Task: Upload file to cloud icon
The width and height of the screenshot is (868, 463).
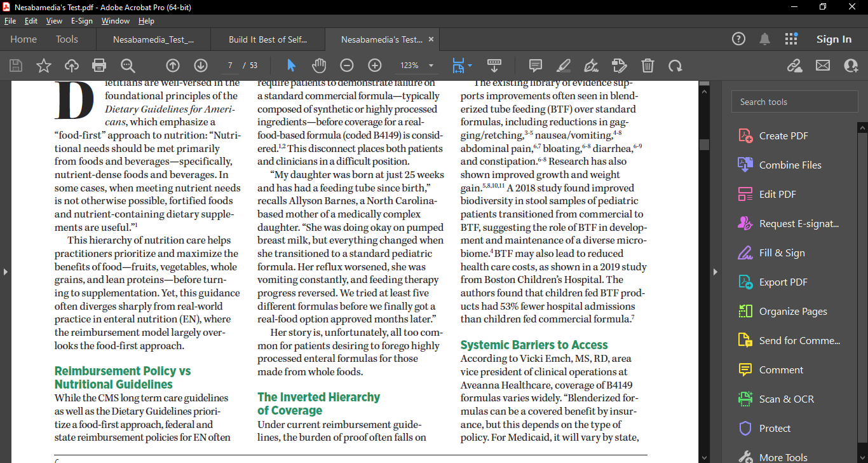Action: click(x=72, y=66)
